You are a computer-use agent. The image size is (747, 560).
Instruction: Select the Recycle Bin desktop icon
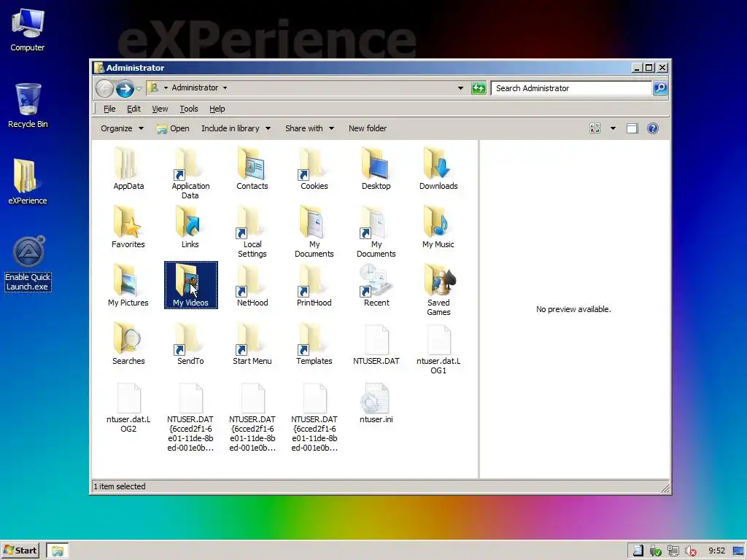[28, 106]
